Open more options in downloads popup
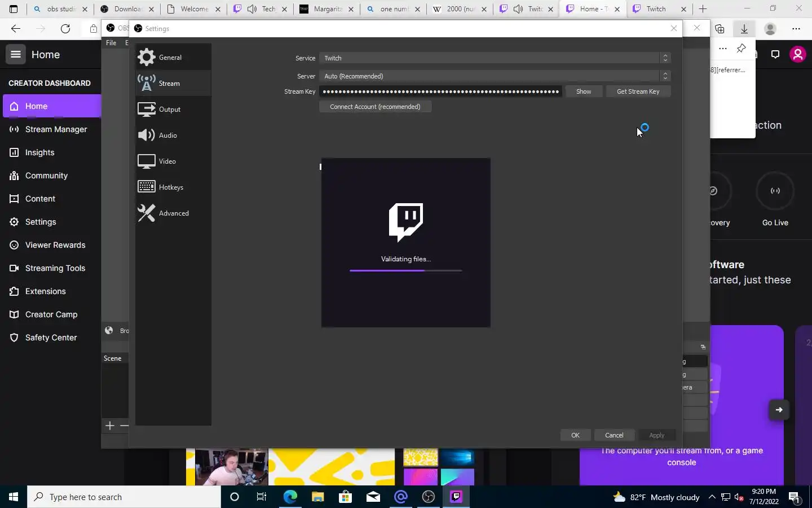812x508 pixels. tap(722, 49)
